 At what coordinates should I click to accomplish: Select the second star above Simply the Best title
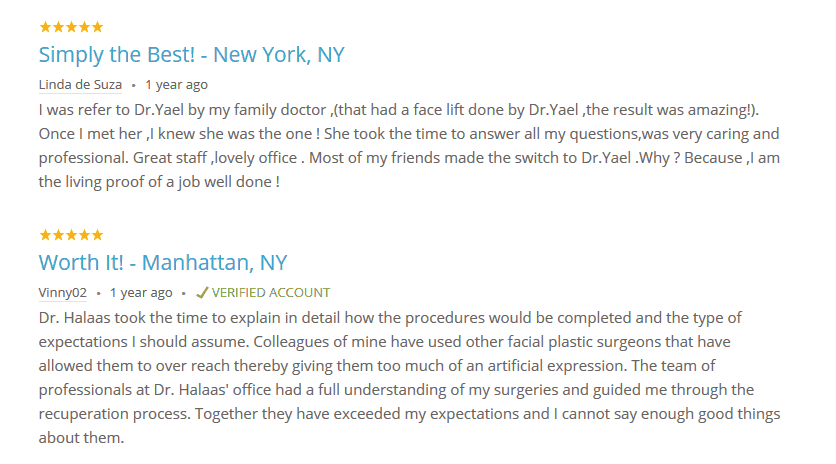58,27
